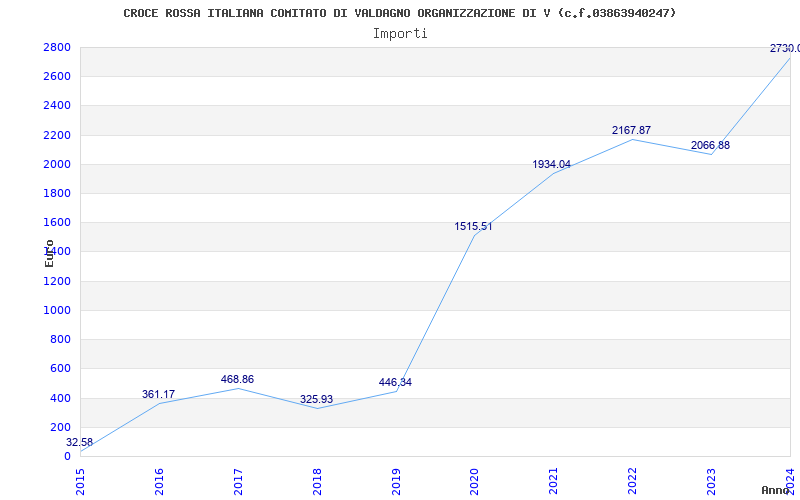
Task: Click the Importi subtitle
Action: 400,34
